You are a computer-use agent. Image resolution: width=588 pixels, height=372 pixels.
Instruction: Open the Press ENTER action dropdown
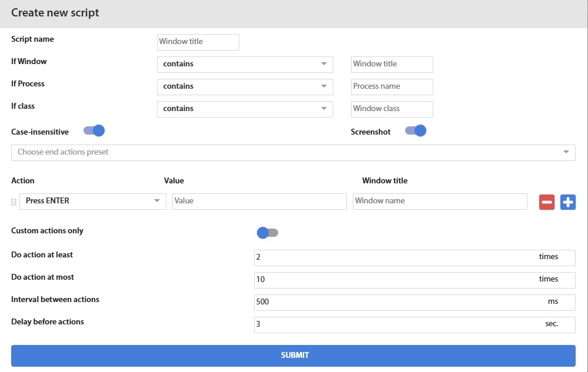92,201
